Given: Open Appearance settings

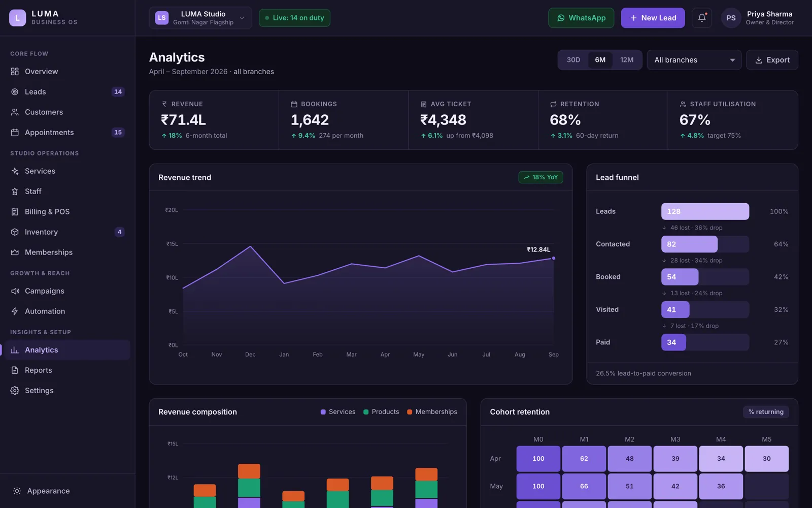Looking at the screenshot, I should [67, 491].
